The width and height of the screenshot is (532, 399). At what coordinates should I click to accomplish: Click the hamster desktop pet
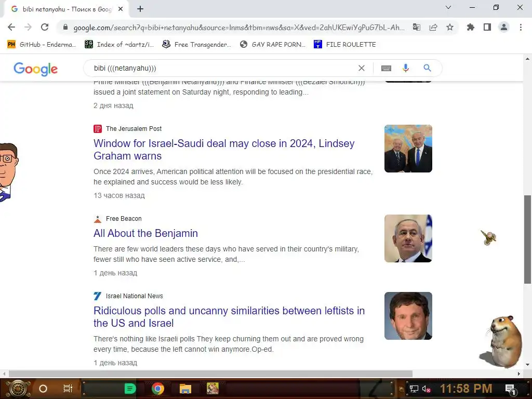502,342
